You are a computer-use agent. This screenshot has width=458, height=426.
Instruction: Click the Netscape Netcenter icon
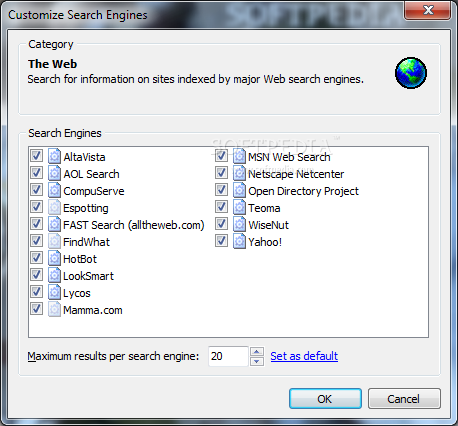point(239,173)
